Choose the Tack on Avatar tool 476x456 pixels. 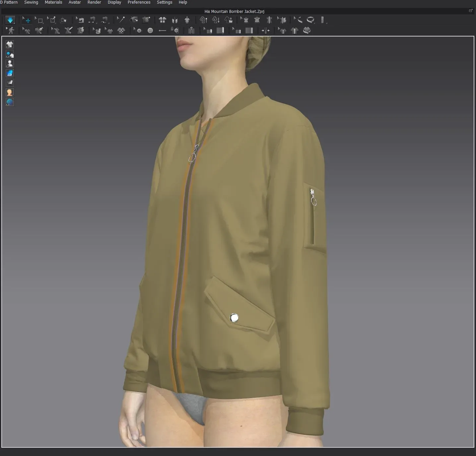coord(134,20)
